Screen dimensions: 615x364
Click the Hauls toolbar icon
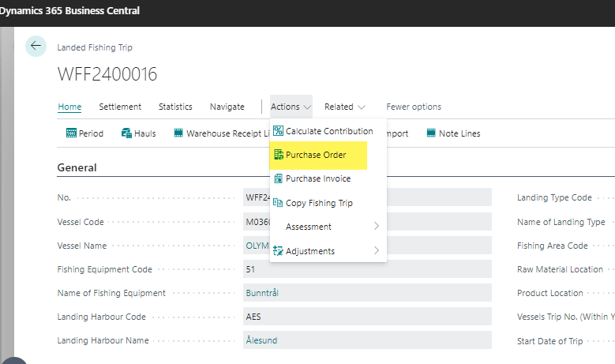(126, 133)
